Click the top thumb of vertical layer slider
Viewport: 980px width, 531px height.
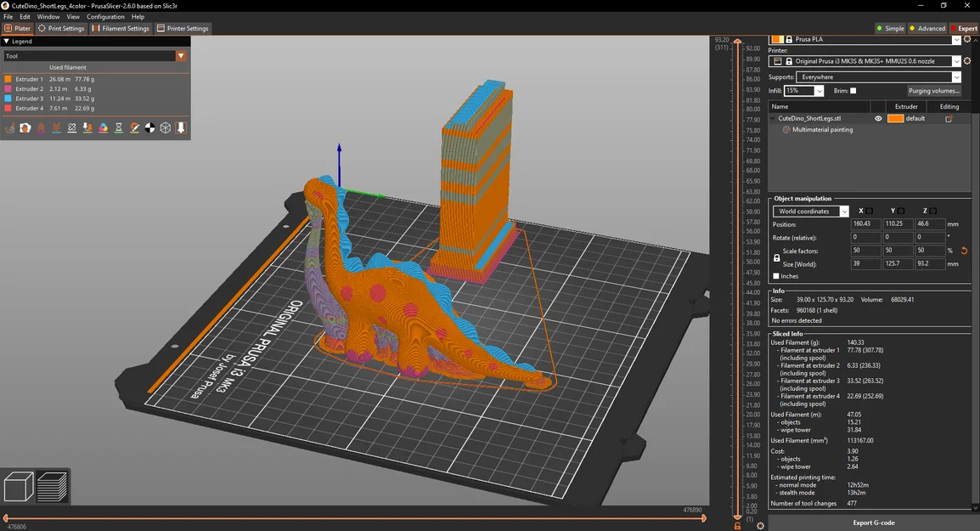pos(737,42)
